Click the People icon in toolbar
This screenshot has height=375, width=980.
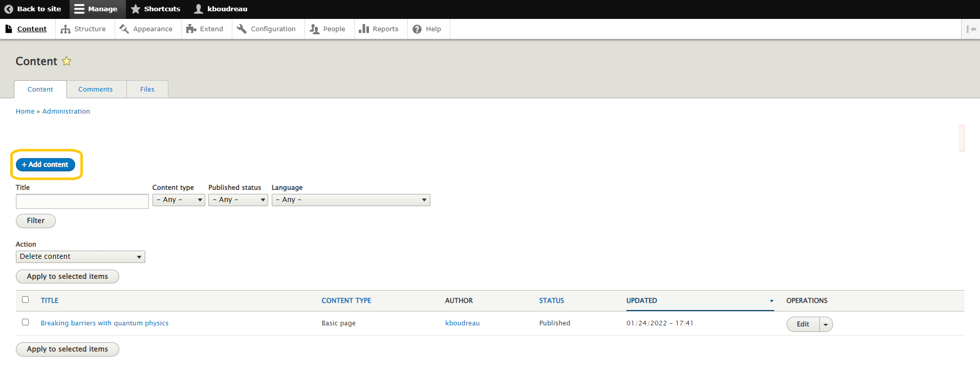(x=315, y=29)
